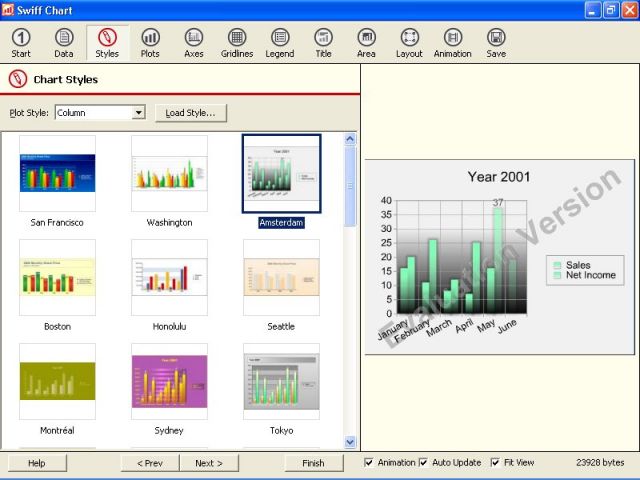The image size is (640, 480).
Task: Uncheck the Fit View checkbox
Action: coord(496,463)
